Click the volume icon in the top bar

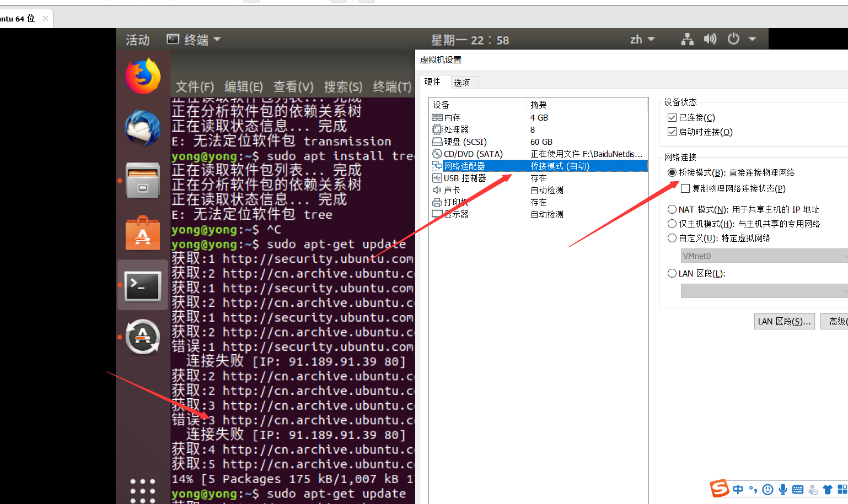point(710,39)
